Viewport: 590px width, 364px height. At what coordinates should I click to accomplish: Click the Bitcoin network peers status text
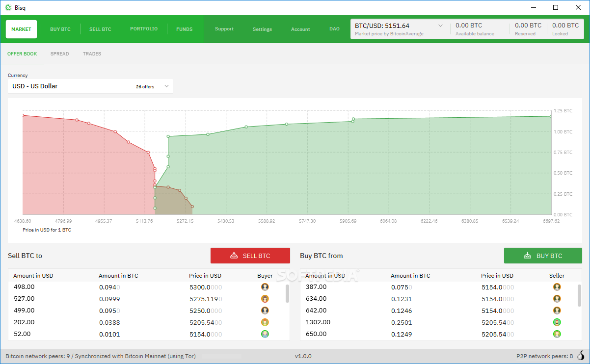[101, 356]
